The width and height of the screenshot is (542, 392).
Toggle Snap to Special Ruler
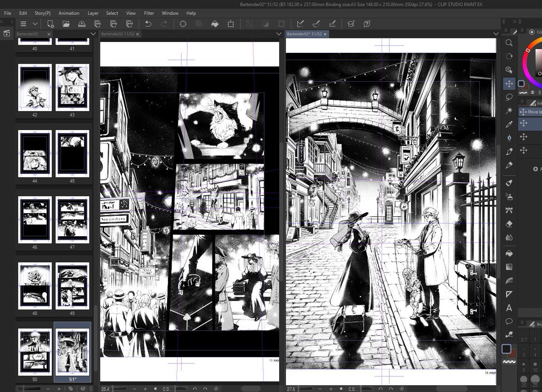[316, 24]
